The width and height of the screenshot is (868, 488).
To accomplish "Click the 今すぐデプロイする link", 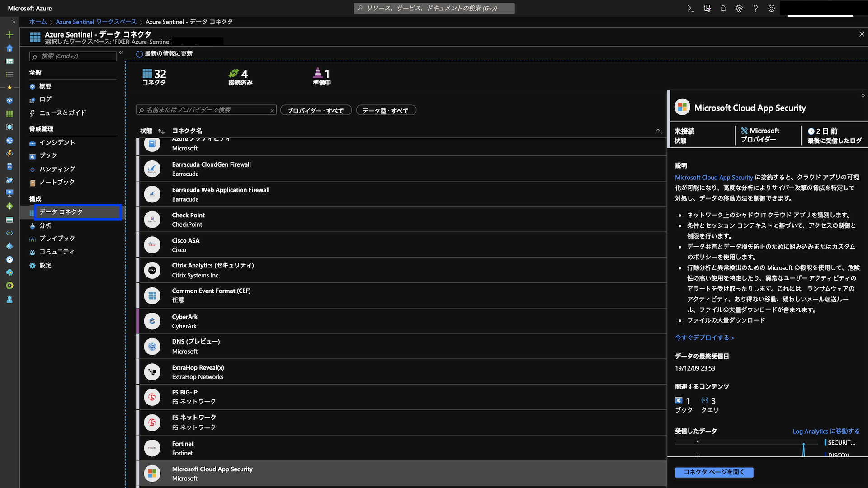I will coord(704,338).
